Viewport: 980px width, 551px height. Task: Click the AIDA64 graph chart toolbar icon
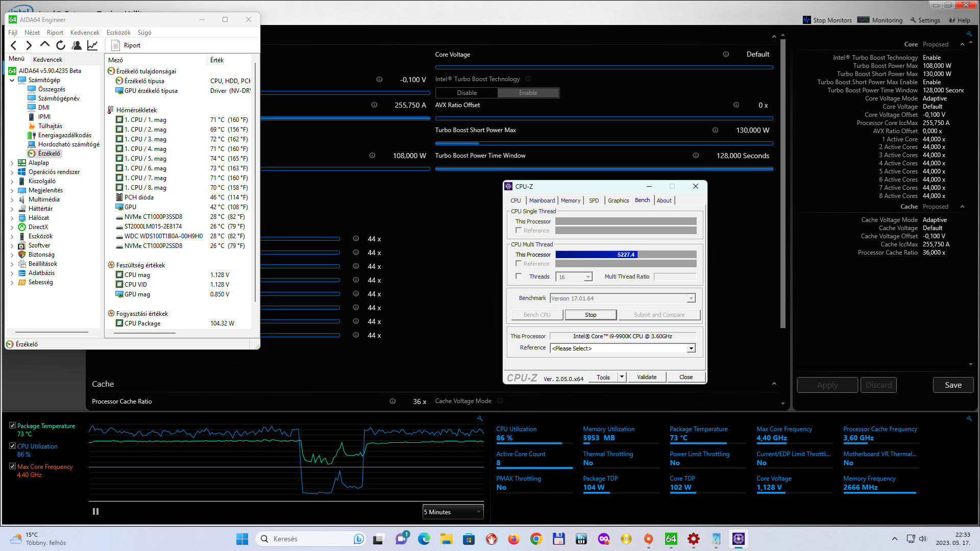(x=92, y=45)
